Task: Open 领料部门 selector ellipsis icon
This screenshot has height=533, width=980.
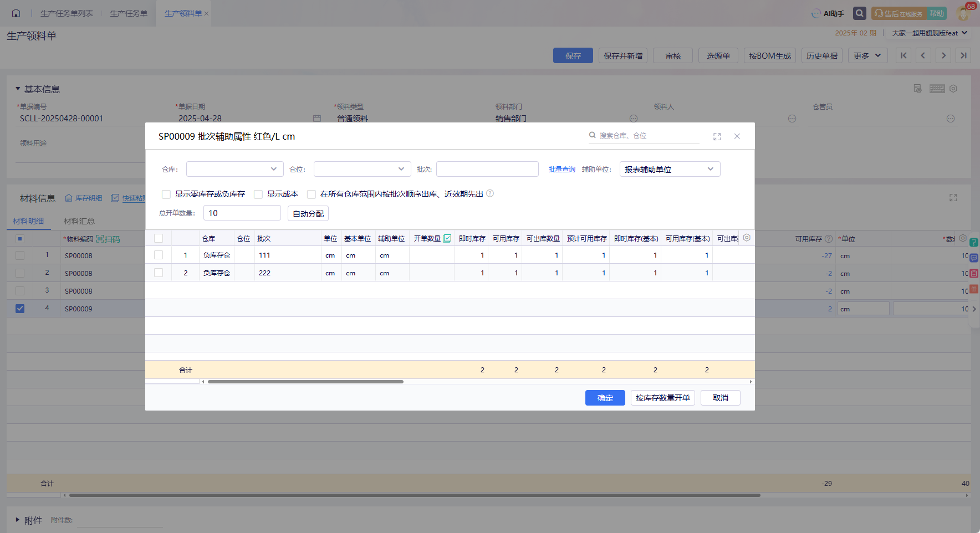Action: point(634,119)
